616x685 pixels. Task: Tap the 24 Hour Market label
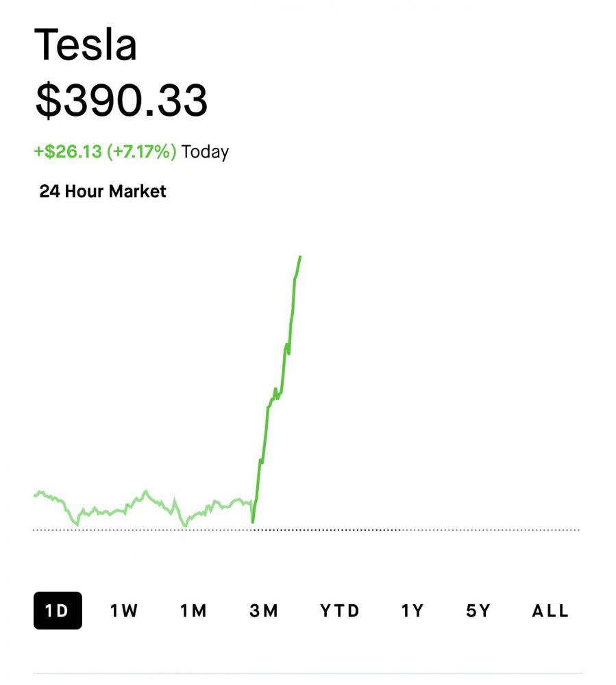point(103,192)
